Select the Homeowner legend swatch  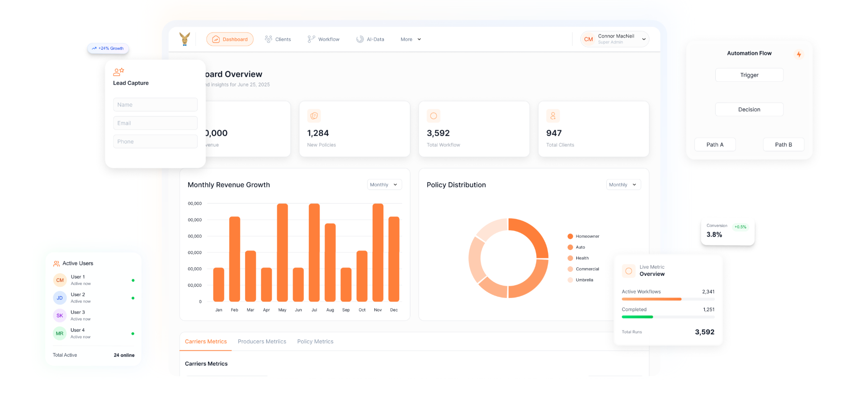click(571, 236)
